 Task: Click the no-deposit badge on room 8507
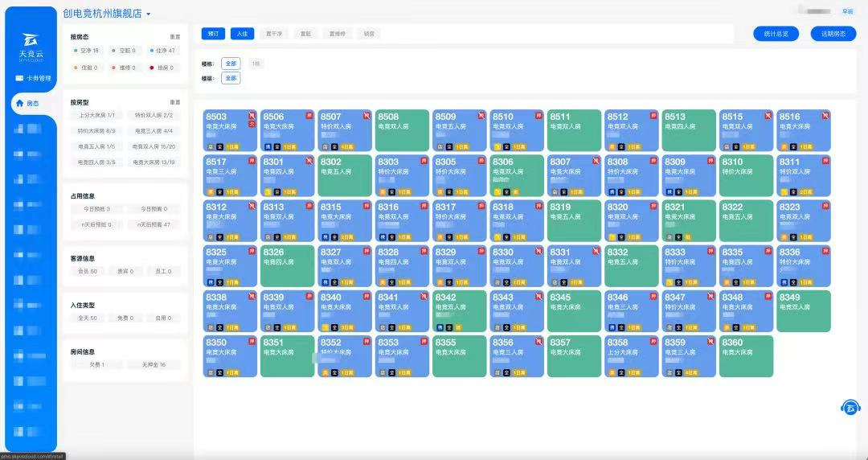click(x=366, y=115)
